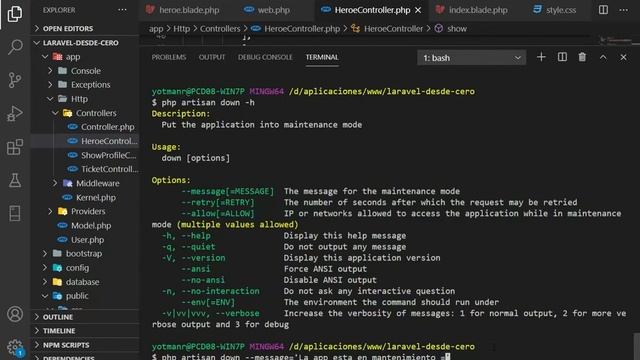Image resolution: width=640 pixels, height=360 pixels.
Task: Create a new terminal with plus icon
Action: tap(541, 57)
